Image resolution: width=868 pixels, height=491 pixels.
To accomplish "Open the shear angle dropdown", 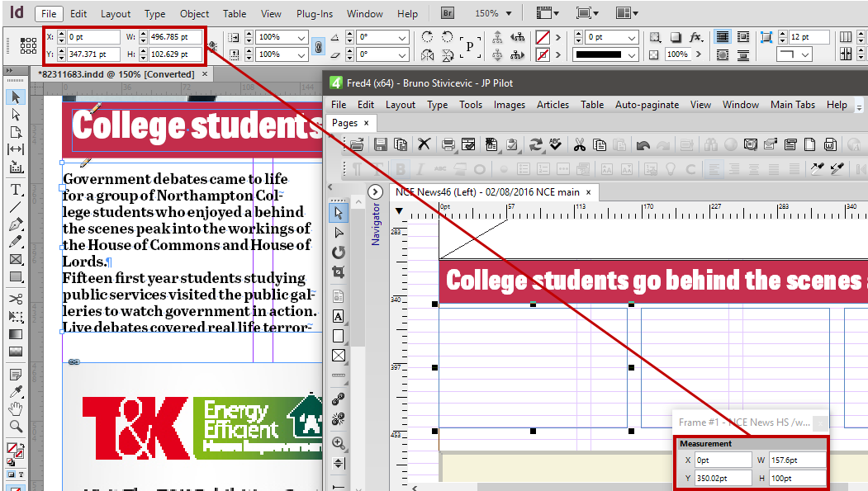I will click(402, 54).
